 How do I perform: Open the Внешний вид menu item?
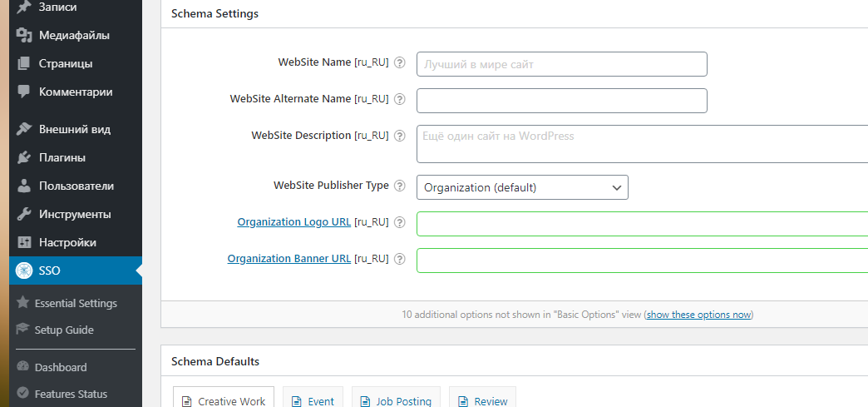(x=76, y=129)
